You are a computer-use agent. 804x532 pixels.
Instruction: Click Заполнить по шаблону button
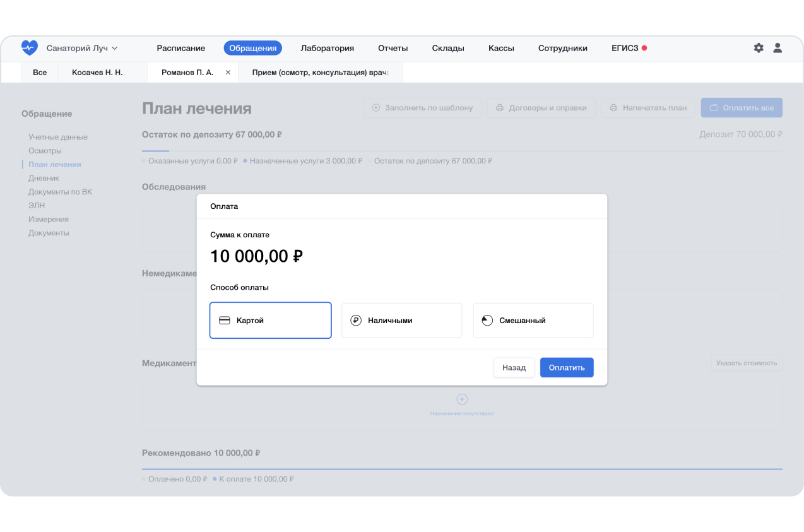point(422,108)
